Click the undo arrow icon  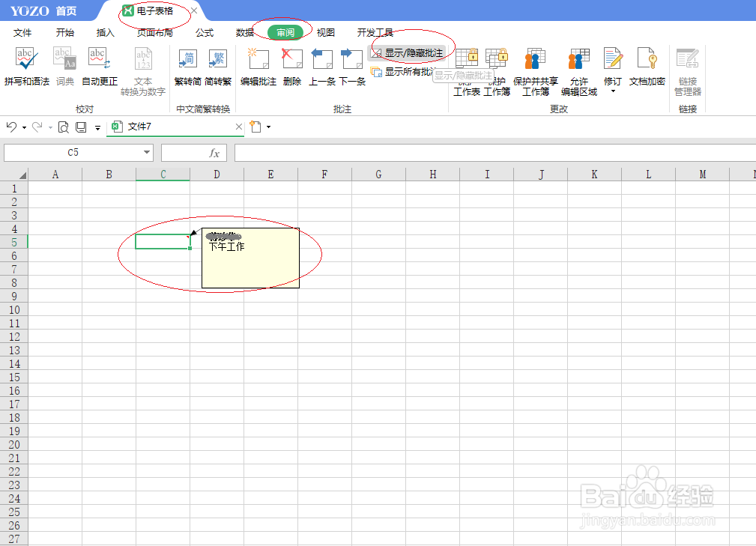point(11,127)
